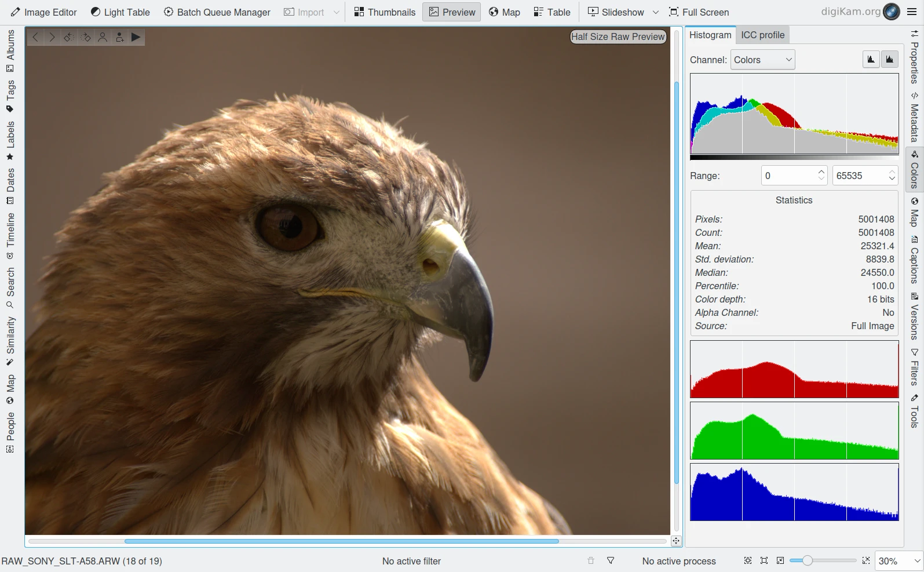Switch to Thumbnails view mode
The width and height of the screenshot is (924, 572).
[x=385, y=12]
